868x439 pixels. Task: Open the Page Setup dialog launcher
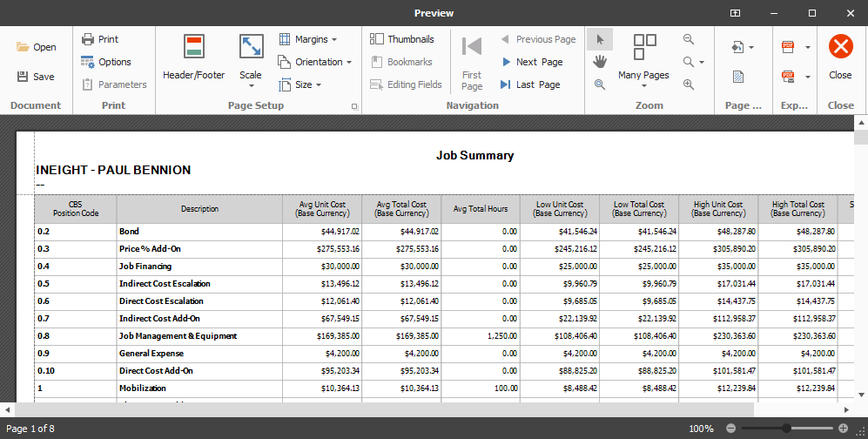click(354, 106)
